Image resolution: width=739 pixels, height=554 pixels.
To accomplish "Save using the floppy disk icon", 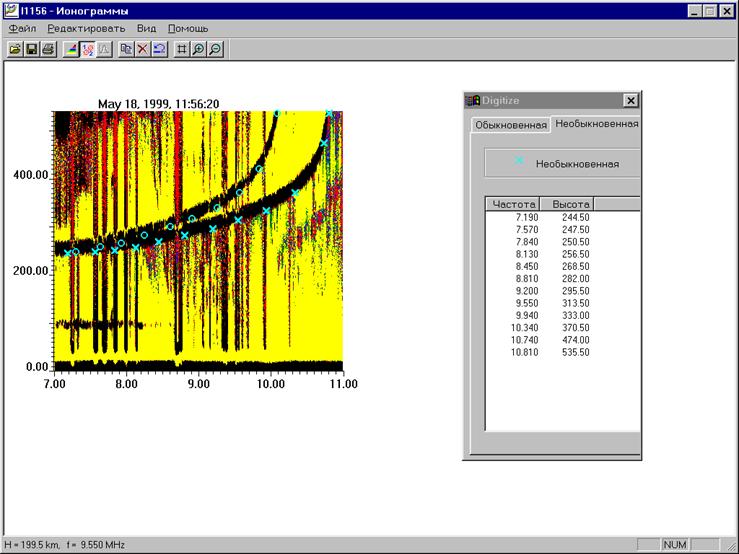I will (31, 49).
